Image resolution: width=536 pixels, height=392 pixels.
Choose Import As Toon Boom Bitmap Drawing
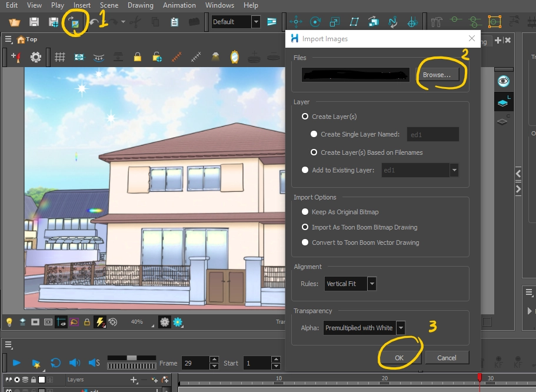305,227
